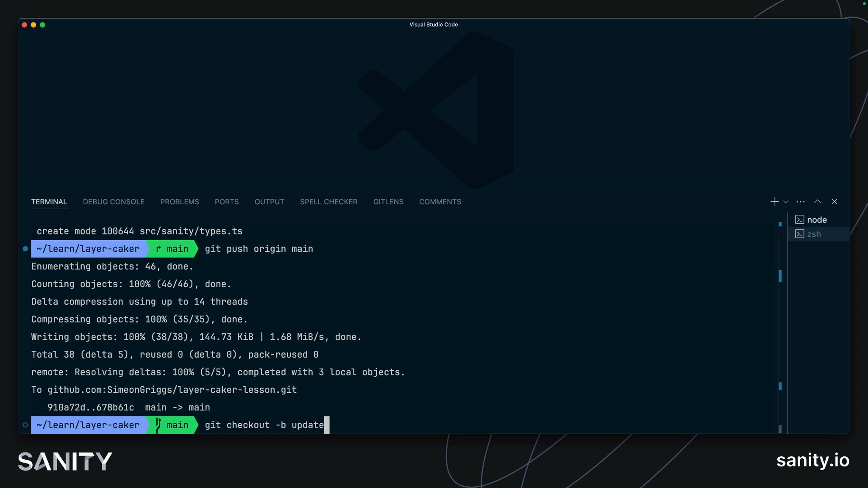This screenshot has height=488, width=868.
Task: Click the 'Delta compression using up to 14 threads' line
Action: point(139,302)
